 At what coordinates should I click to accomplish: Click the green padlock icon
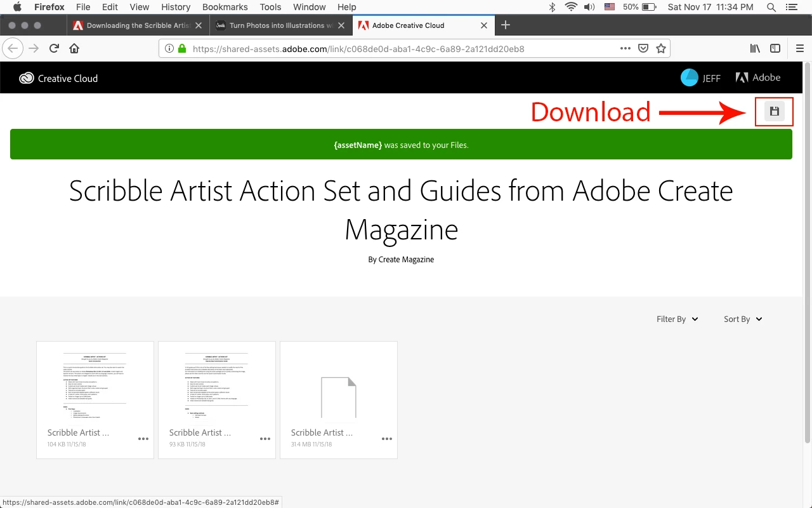click(x=182, y=48)
